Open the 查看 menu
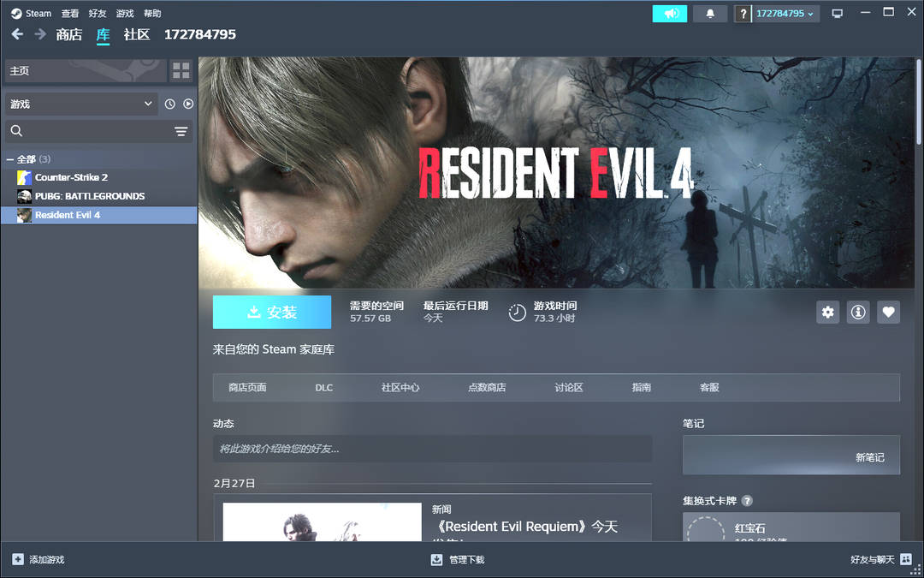The width and height of the screenshot is (924, 578). 70,14
